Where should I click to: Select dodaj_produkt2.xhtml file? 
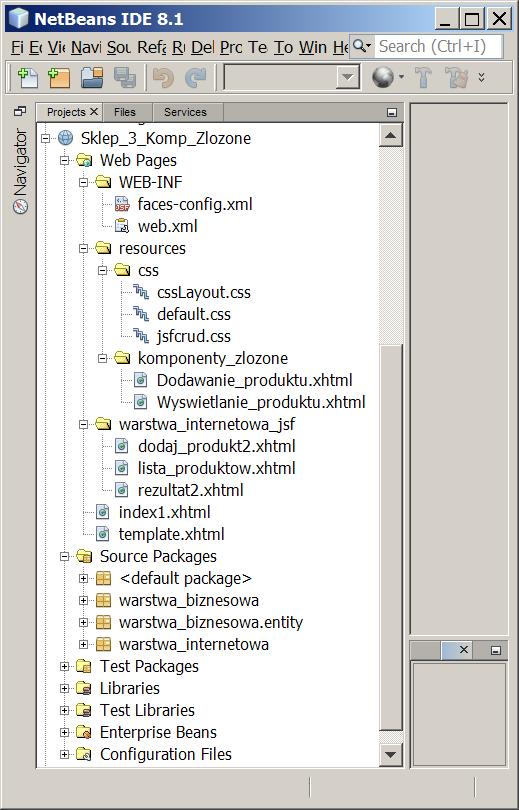tap(216, 446)
